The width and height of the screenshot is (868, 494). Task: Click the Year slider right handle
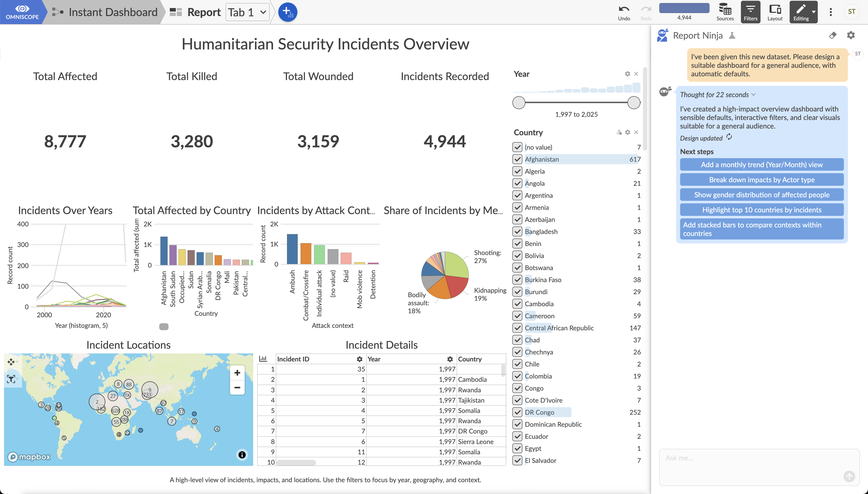633,102
